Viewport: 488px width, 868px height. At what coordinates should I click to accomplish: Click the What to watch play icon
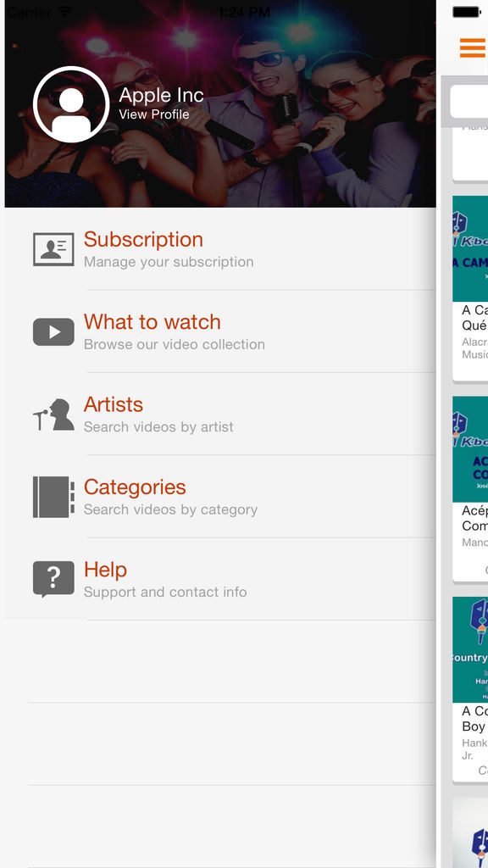point(53,331)
